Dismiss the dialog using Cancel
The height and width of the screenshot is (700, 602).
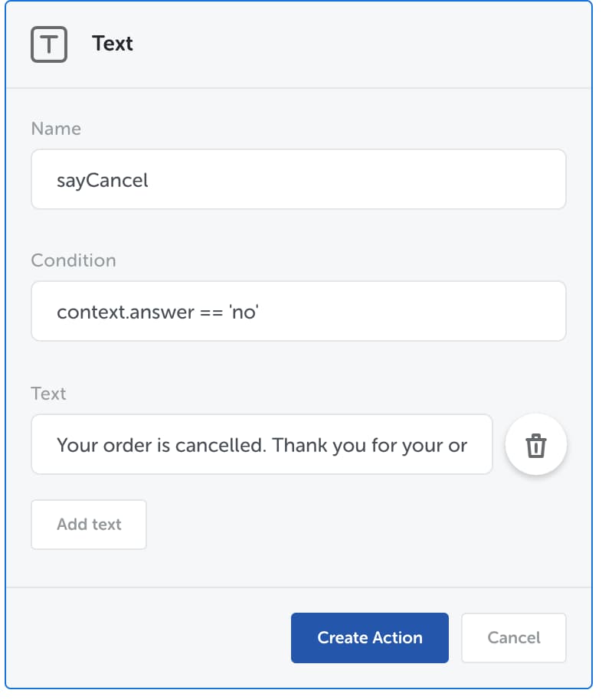(x=514, y=637)
